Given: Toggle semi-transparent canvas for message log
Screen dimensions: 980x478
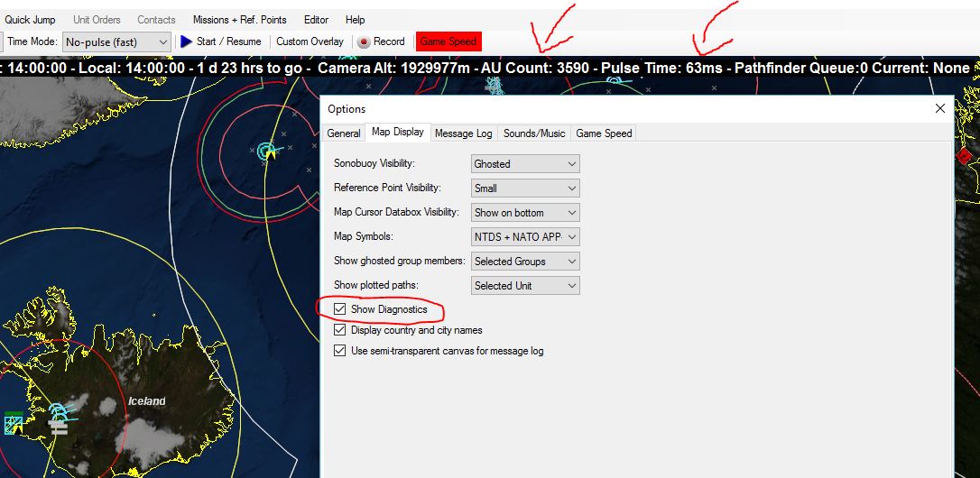Looking at the screenshot, I should (x=340, y=351).
